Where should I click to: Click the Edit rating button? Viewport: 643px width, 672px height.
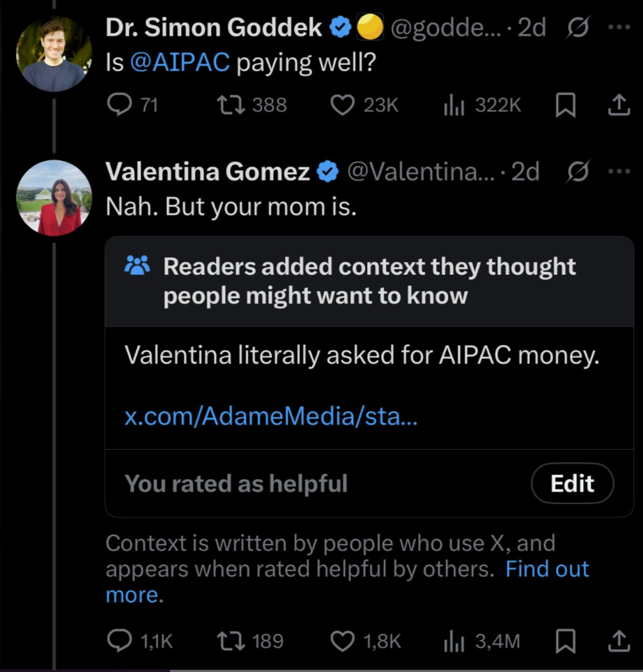click(572, 484)
